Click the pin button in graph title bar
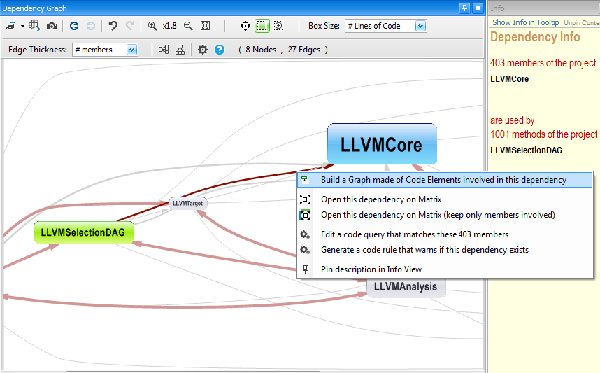This screenshot has height=373, width=600. click(x=464, y=8)
